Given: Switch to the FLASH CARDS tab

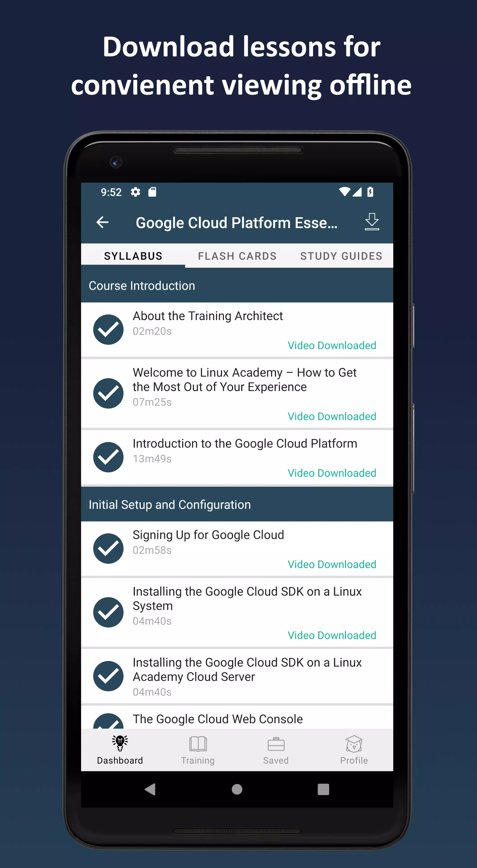Looking at the screenshot, I should pos(237,256).
